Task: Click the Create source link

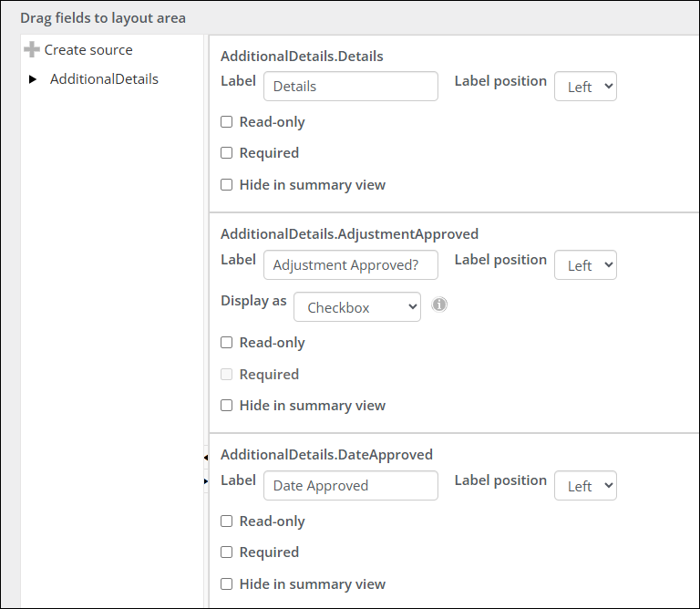Action: point(88,50)
